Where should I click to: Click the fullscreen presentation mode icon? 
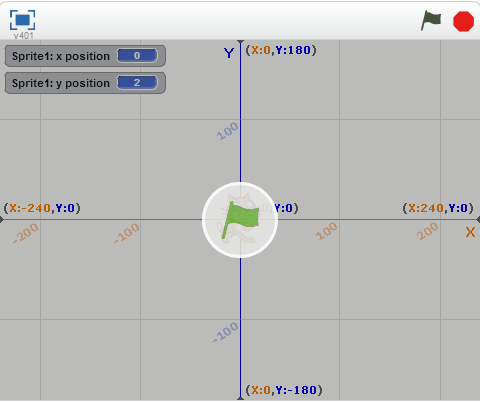pos(22,20)
